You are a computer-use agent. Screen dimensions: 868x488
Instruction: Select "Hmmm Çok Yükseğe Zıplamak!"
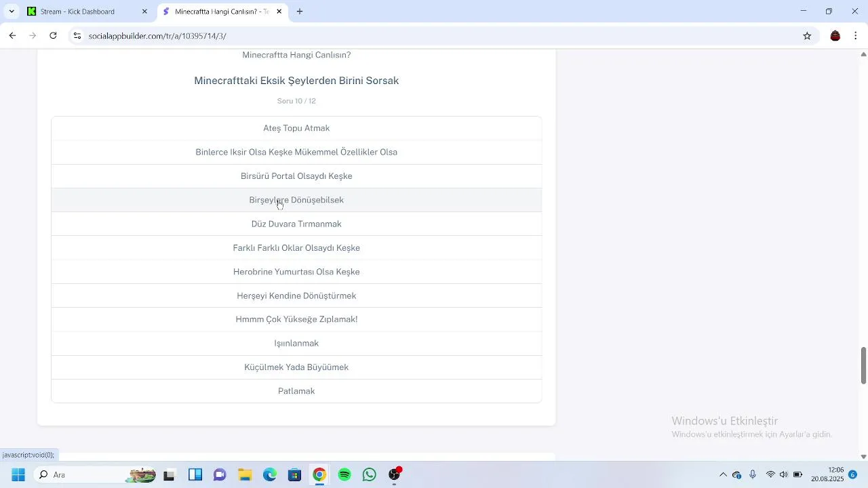click(296, 319)
